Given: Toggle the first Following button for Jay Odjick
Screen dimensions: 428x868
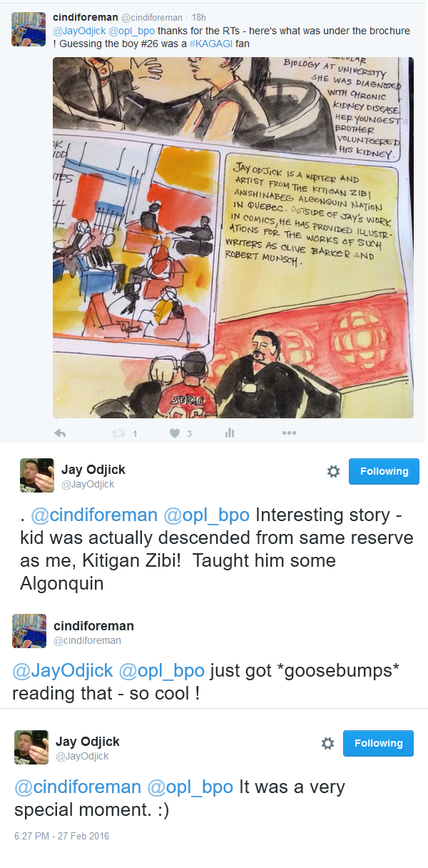Looking at the screenshot, I should pos(384,471).
